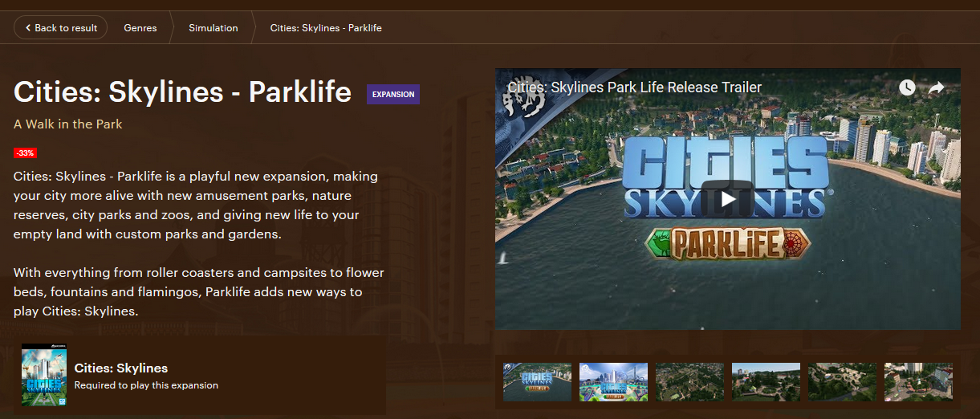Open the Cities: Skylines base game cover
This screenshot has height=419, width=980.
[44, 375]
